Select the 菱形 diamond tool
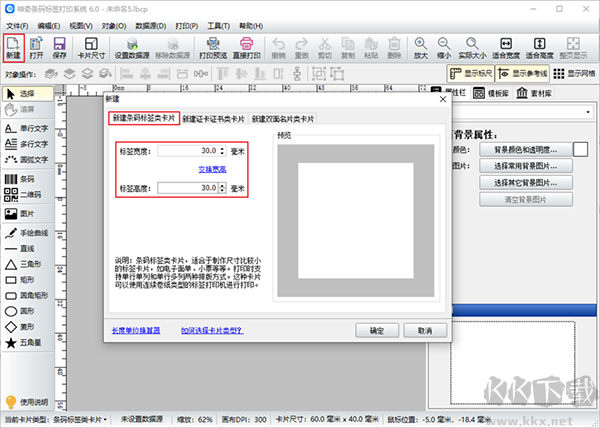 point(20,327)
